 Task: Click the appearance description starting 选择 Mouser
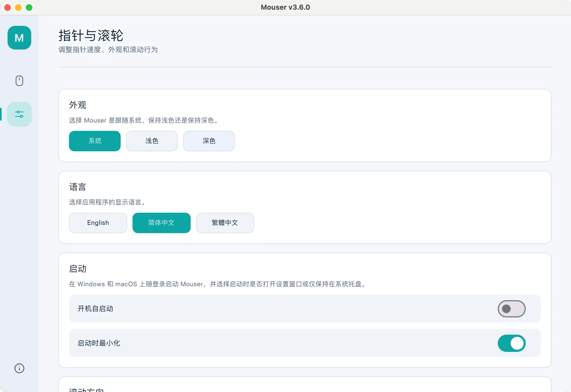point(144,120)
